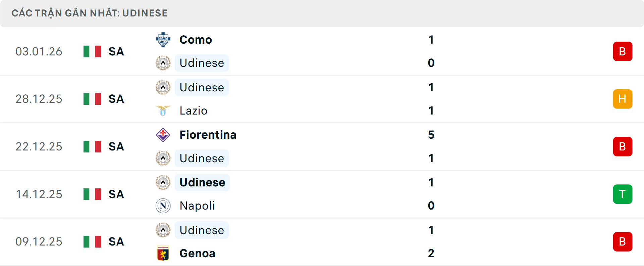This screenshot has height=266, width=644.
Task: Click orange H badge for Lazio match
Action: tap(623, 99)
